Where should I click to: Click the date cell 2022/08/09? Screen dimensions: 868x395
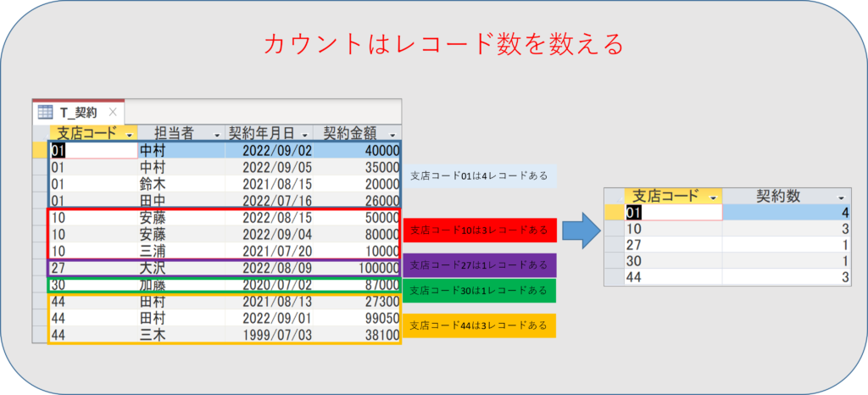point(269,269)
